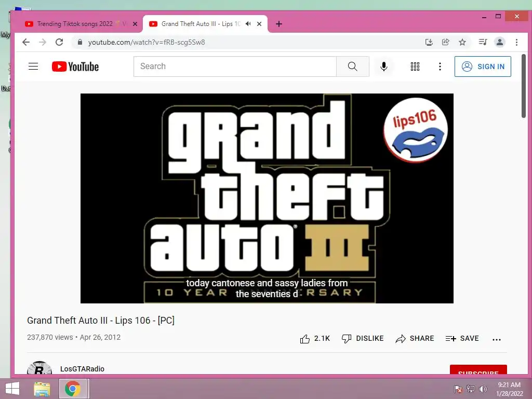Open YouTube hamburger guide menu
This screenshot has width=532, height=399.
click(33, 66)
